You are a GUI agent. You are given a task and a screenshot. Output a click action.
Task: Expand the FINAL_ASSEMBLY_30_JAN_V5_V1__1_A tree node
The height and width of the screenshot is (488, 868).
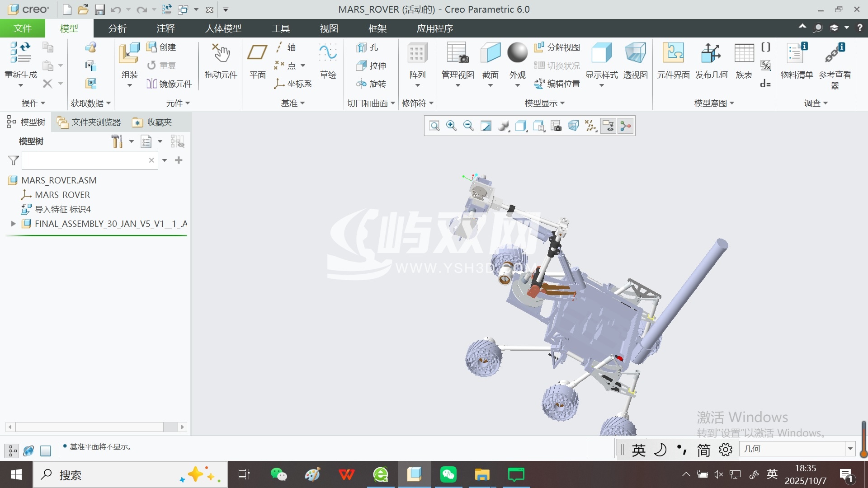click(13, 224)
